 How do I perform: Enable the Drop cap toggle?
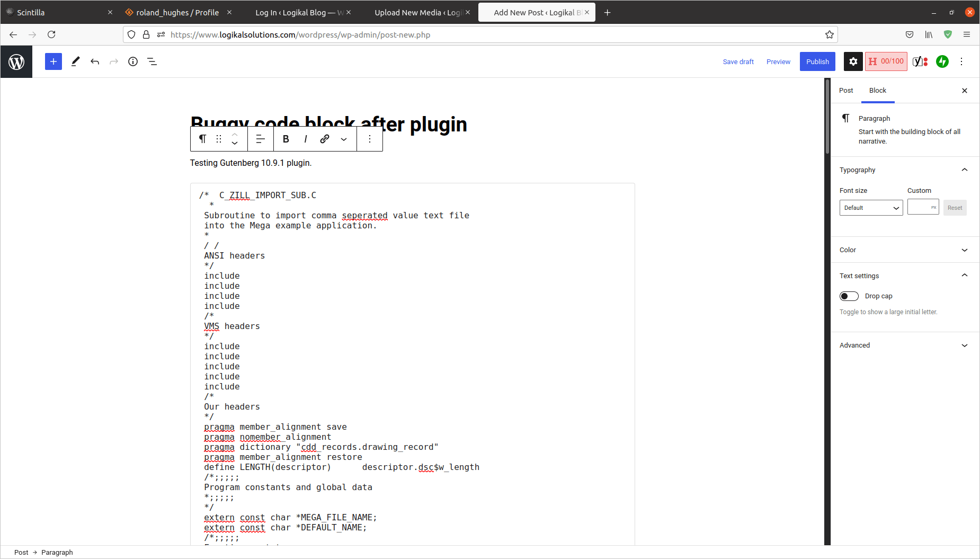point(849,296)
